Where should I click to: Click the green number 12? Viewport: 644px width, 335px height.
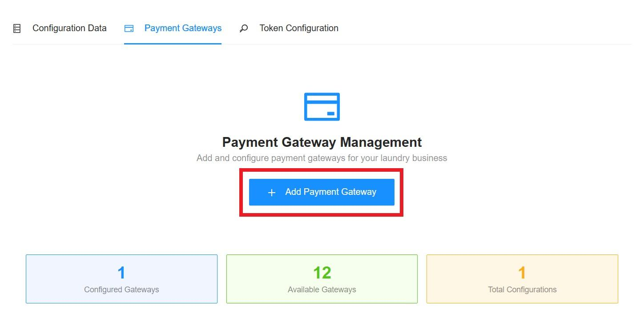pyautogui.click(x=322, y=272)
